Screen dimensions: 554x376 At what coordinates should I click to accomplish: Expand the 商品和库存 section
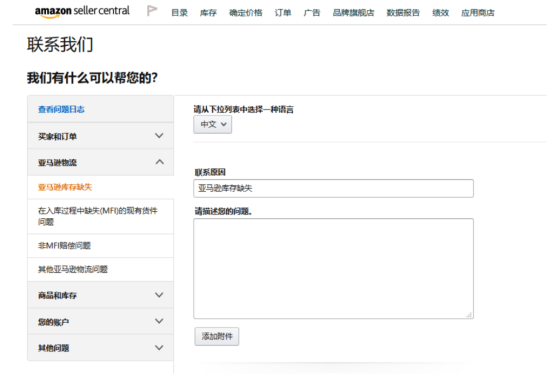tap(100, 295)
